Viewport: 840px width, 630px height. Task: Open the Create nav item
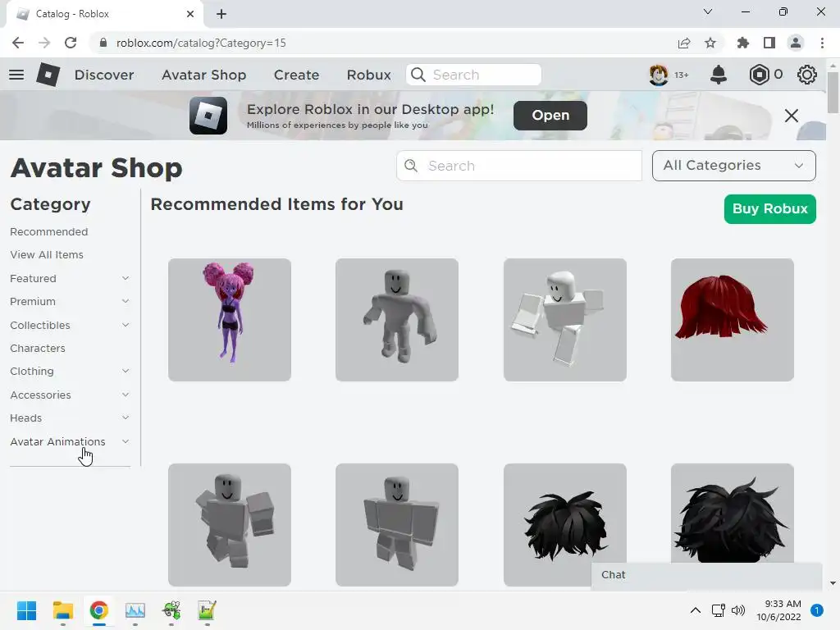tap(296, 75)
